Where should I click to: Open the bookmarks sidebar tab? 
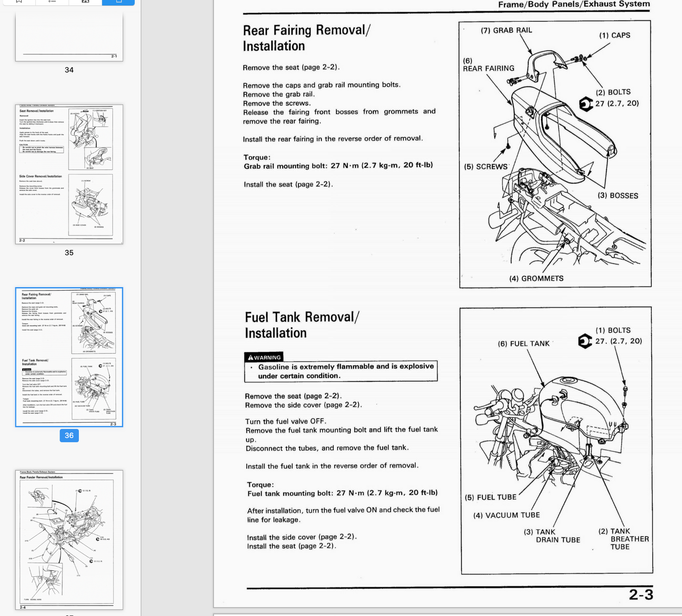pos(19,1)
